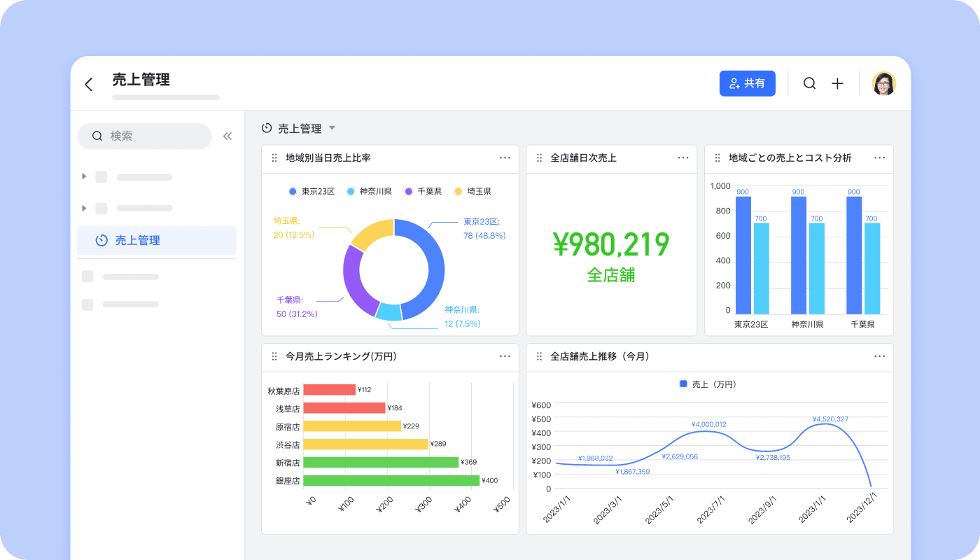Screen dimensions: 980x560
Task: Click drag handle of 地域ごとの売上とコスト分析 card
Action: click(x=717, y=158)
